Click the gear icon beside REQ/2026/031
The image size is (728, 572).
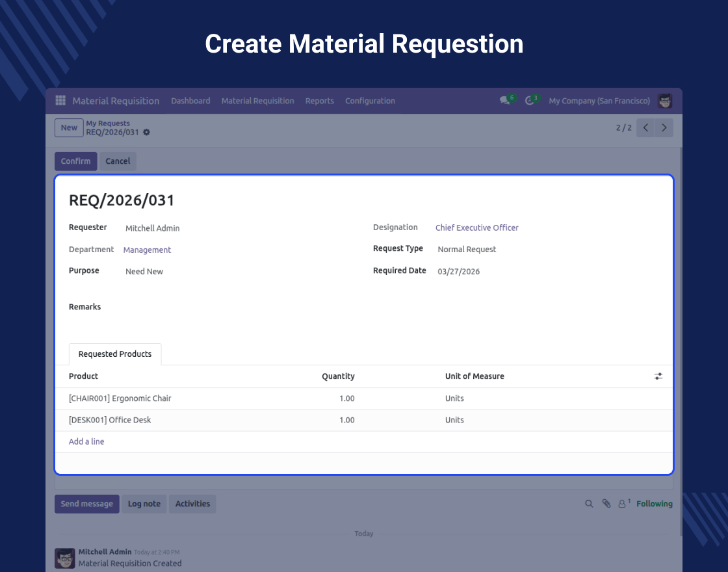[x=146, y=133]
